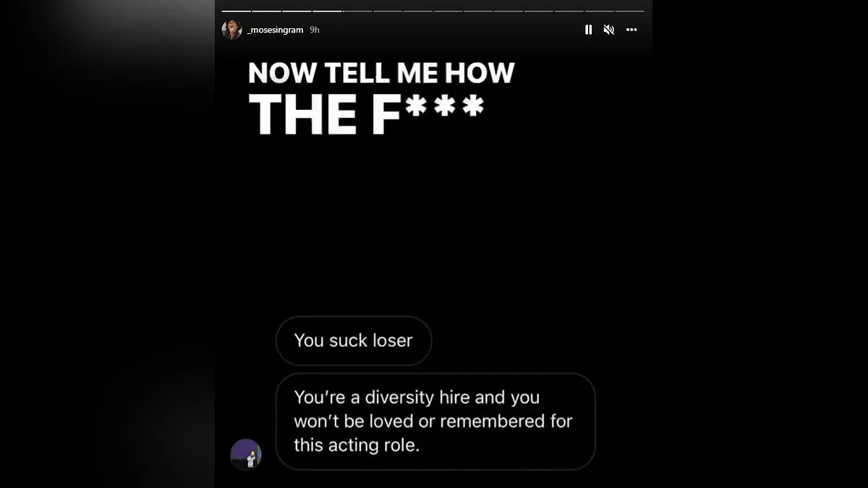Skip to the last story progress segment
This screenshot has height=488, width=868.
click(x=629, y=11)
